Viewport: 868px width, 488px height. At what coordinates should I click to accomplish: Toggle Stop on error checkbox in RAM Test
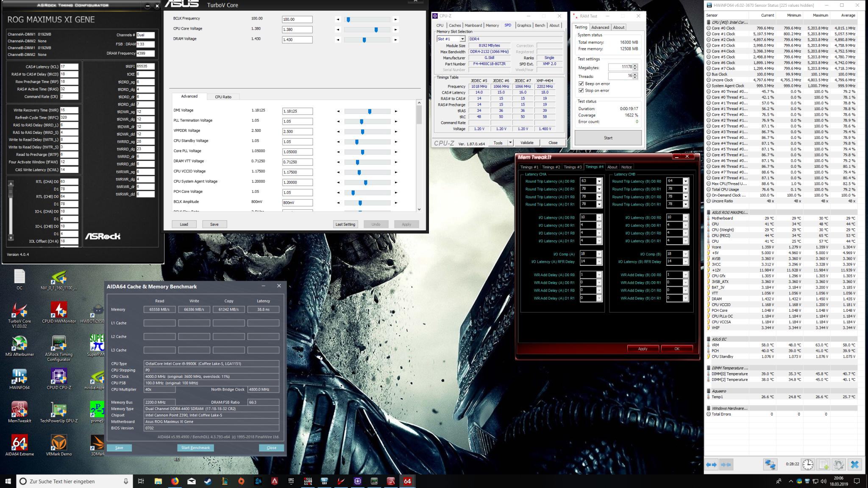[581, 90]
